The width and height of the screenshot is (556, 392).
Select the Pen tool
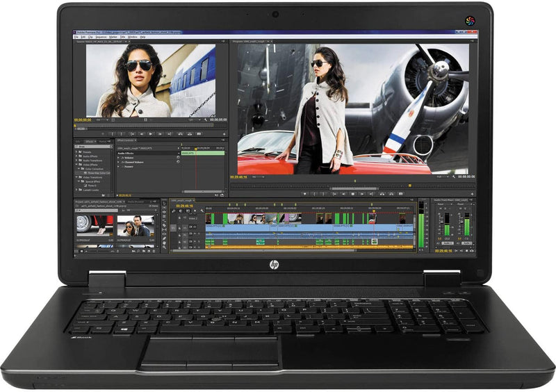164,238
